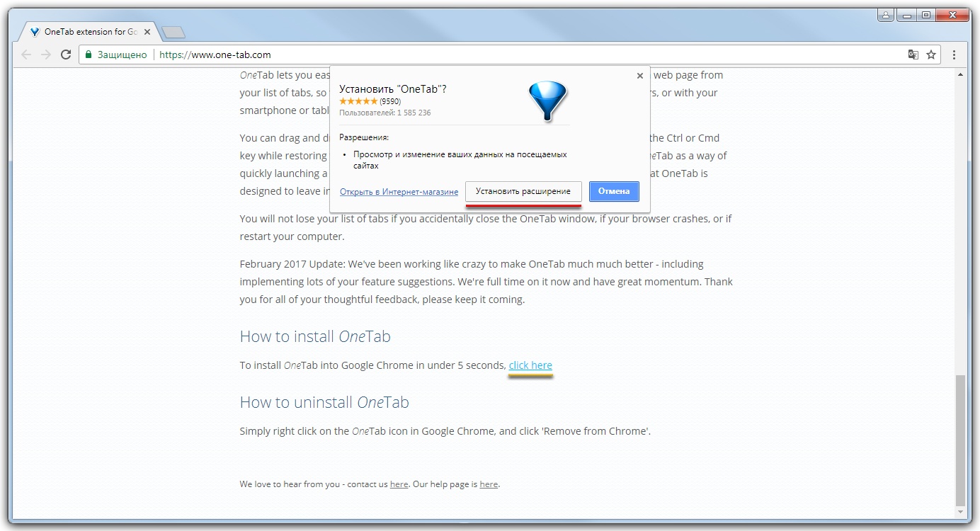Dismiss the install dialog with X
This screenshot has height=531, width=980.
coord(640,76)
